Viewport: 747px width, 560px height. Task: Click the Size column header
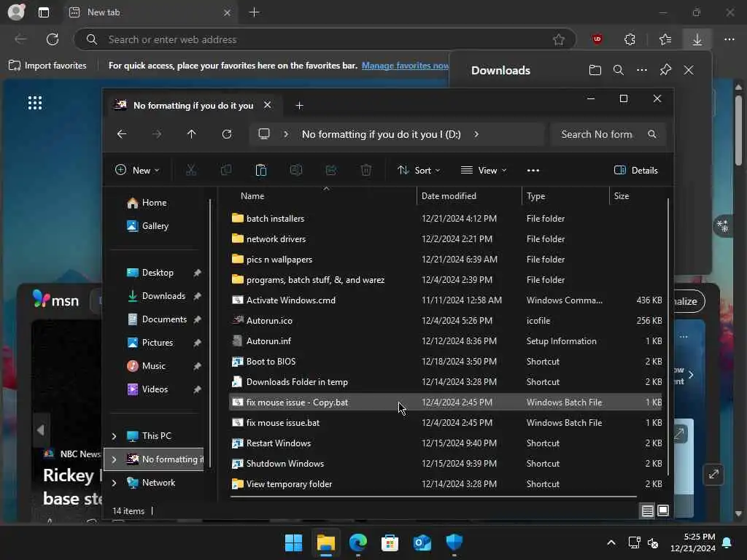pyautogui.click(x=638, y=196)
